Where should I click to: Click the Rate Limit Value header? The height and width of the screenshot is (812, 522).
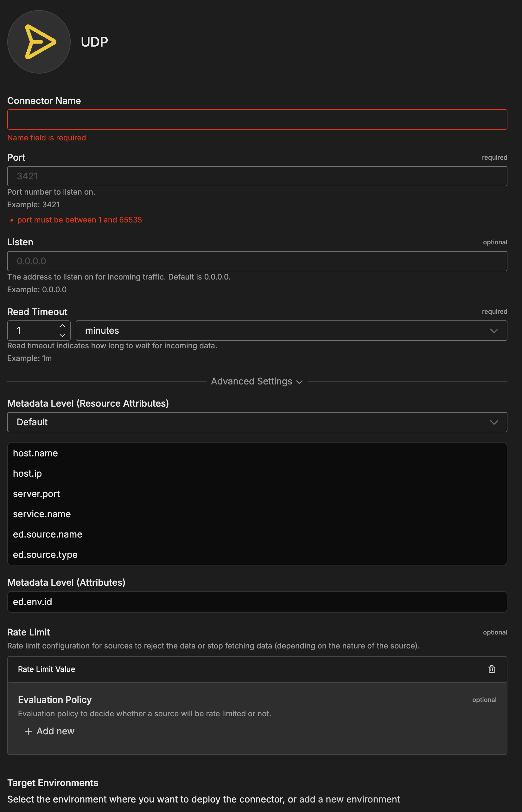tap(47, 669)
